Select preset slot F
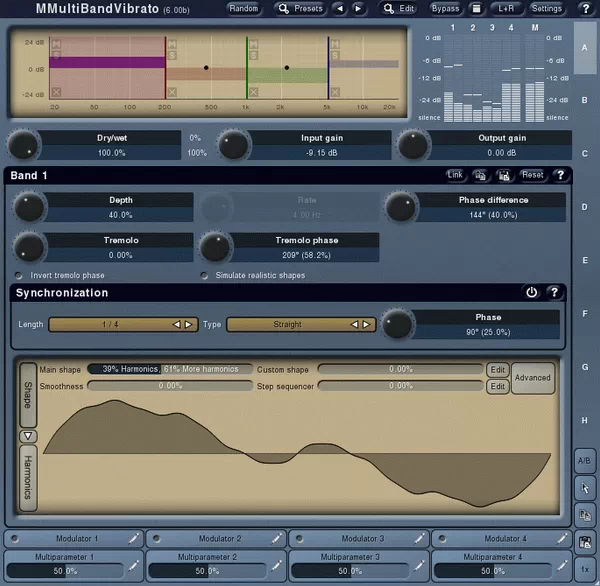The image size is (600, 586). (584, 314)
